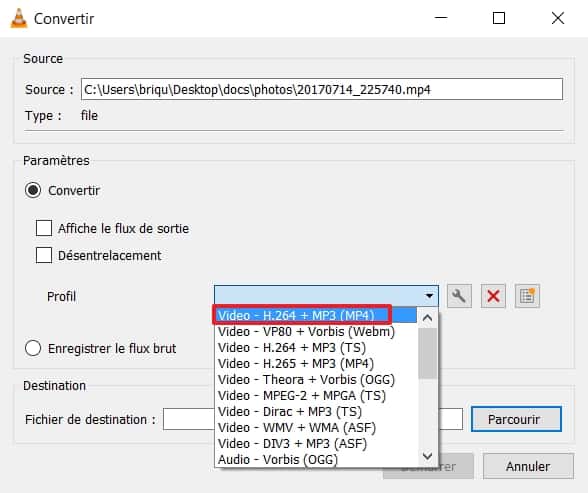Click the profile list scrollbar thumb
This screenshot has width=588, height=493.
(x=428, y=353)
